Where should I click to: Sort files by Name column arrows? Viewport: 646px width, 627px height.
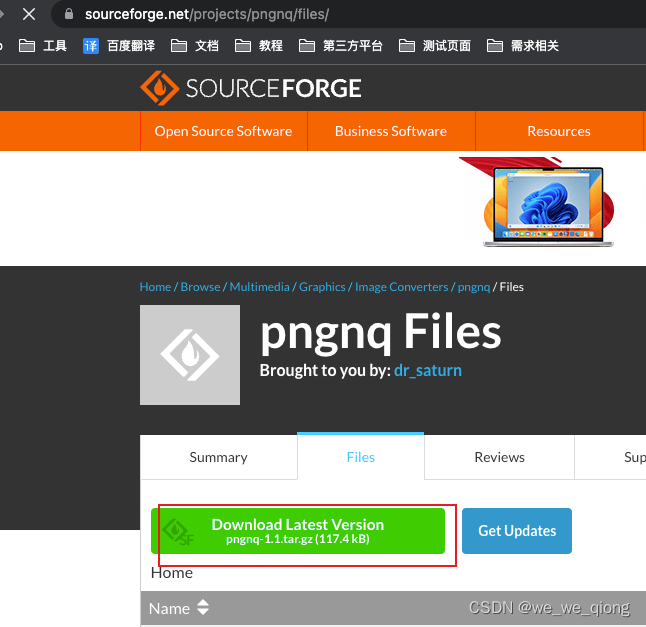point(203,607)
